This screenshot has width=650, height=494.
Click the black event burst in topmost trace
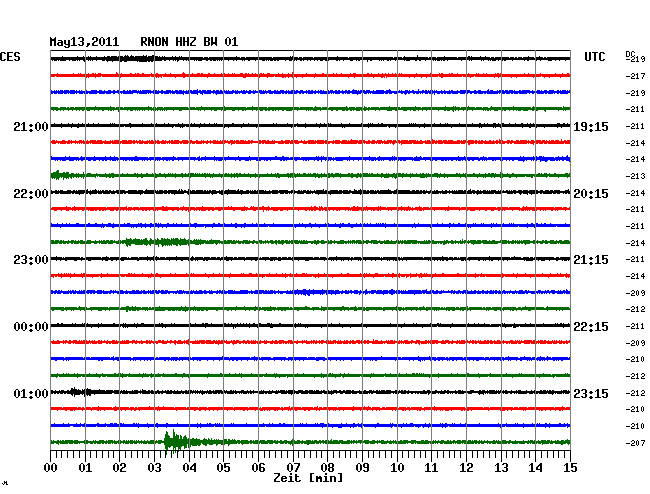click(133, 58)
